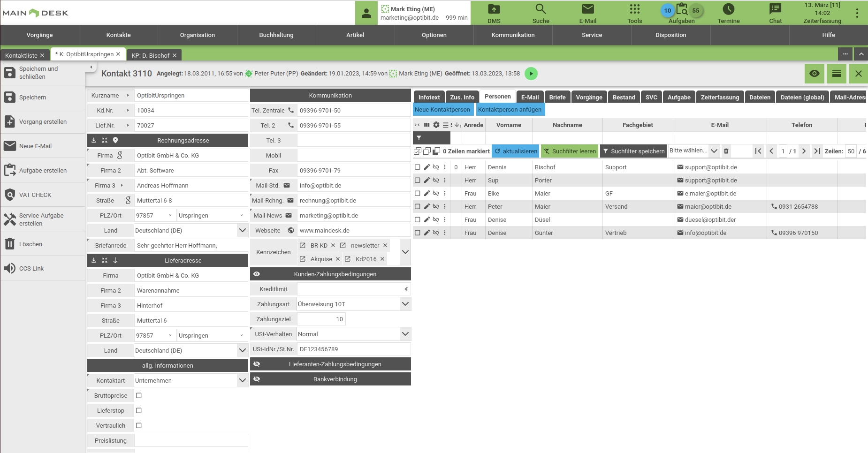Click phone icon next to Tel. Zentrale
868x453 pixels.
tap(291, 111)
